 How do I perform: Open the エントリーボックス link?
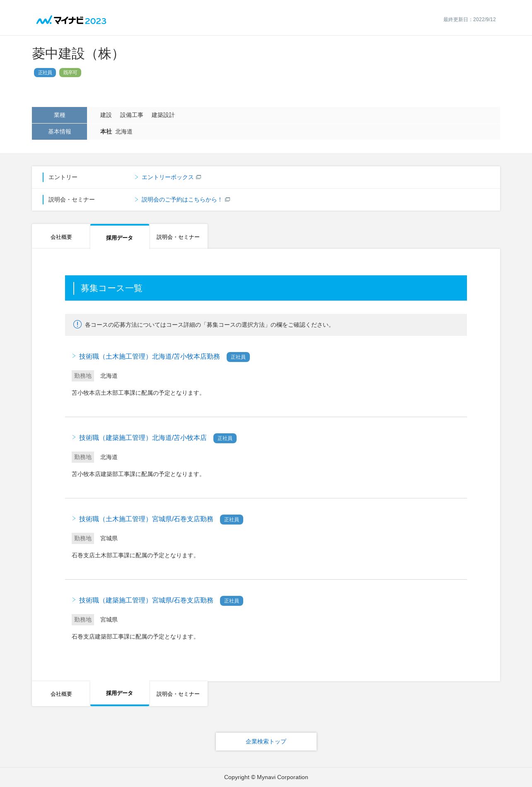167,177
